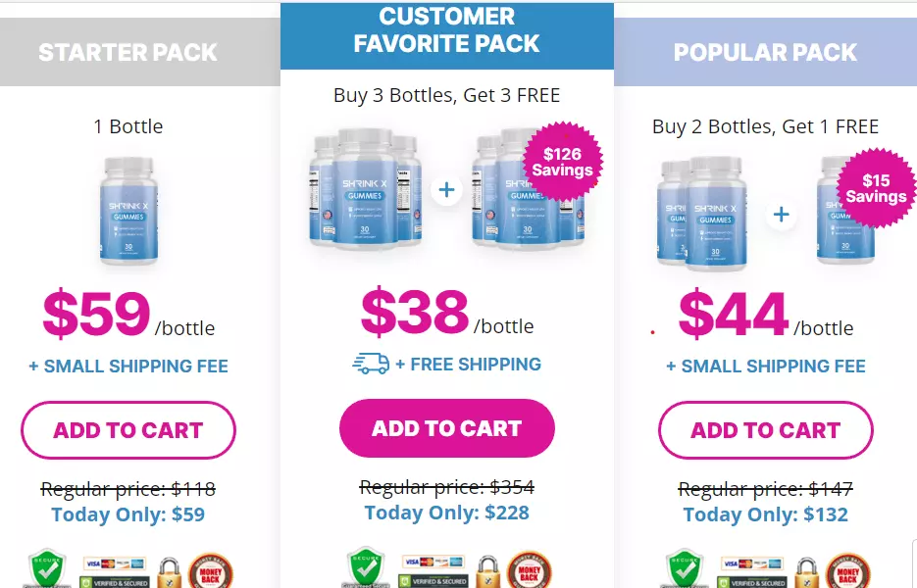Select the Starter Pack header
Viewport: 917px width, 588px height.
(128, 52)
